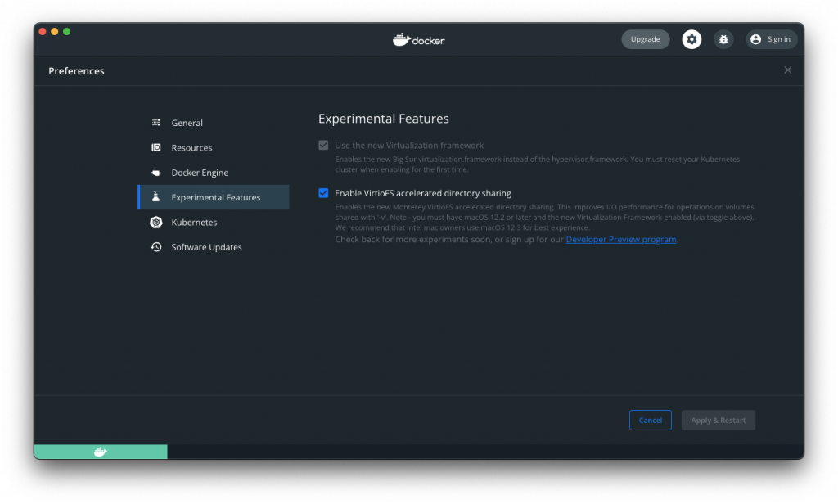This screenshot has height=504, width=838.
Task: Click the Sign in button text
Action: point(779,39)
